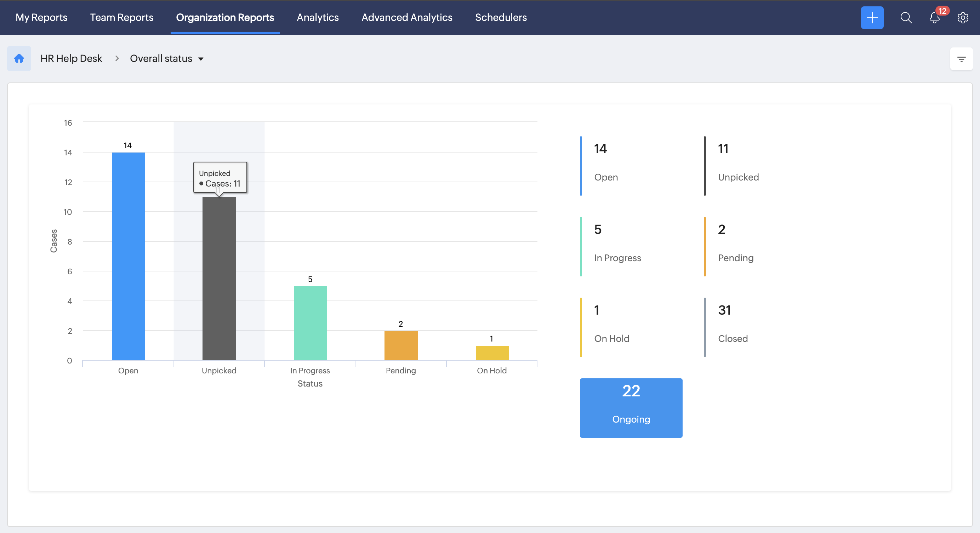Image resolution: width=980 pixels, height=533 pixels.
Task: Go to the home icon in breadcrumb
Action: 19,58
